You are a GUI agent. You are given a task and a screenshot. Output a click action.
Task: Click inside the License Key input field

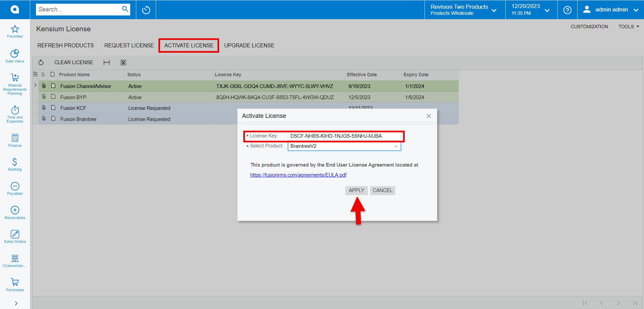346,136
